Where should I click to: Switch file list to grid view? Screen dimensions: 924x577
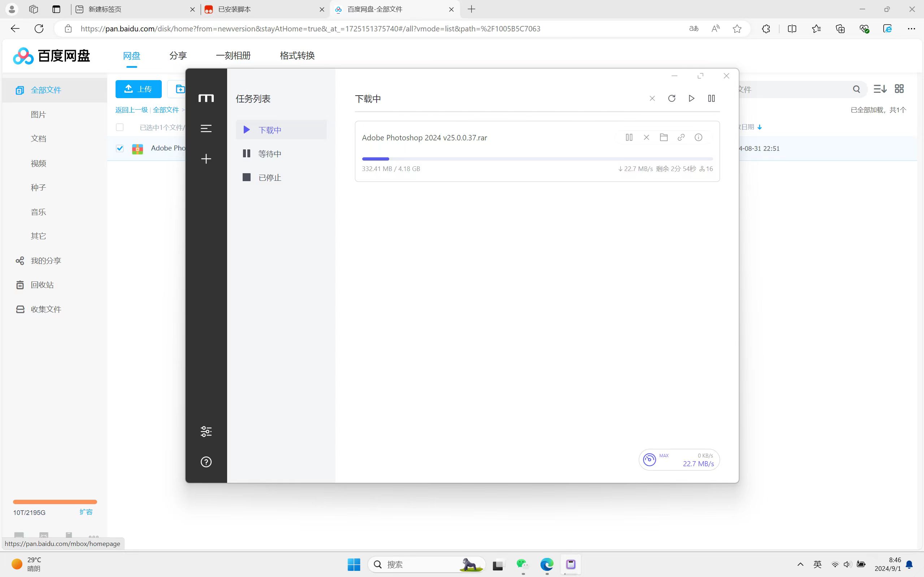click(899, 88)
